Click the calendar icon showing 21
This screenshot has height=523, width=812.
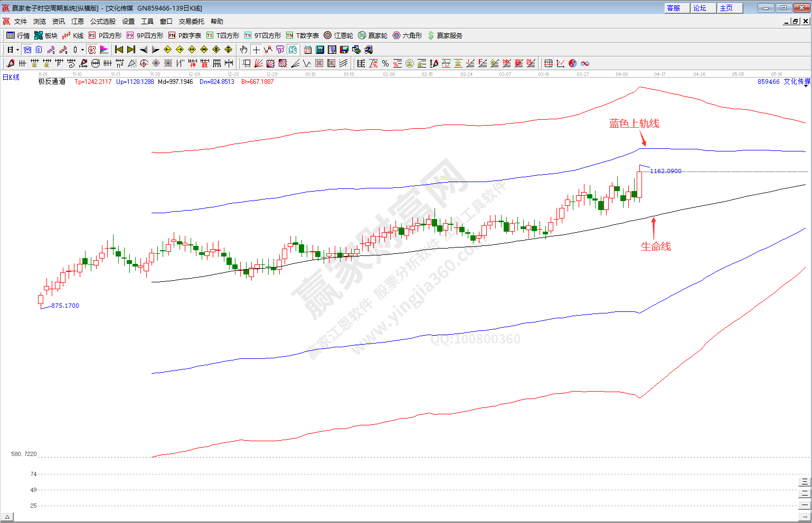pyautogui.click(x=308, y=50)
